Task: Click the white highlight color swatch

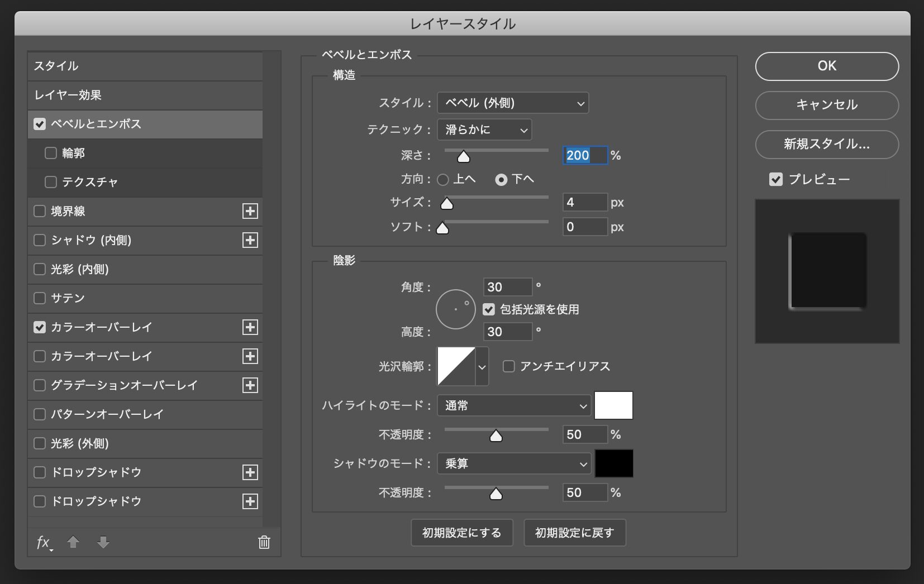Action: coord(613,405)
